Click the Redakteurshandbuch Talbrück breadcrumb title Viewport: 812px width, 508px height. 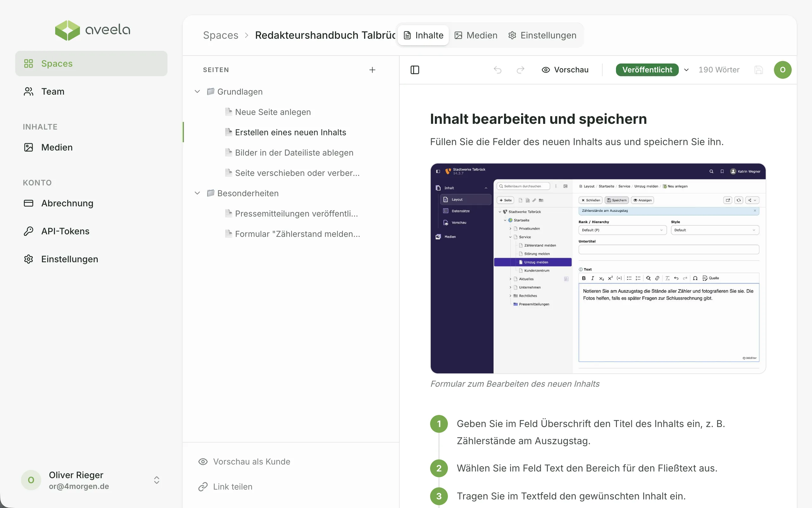coord(325,35)
